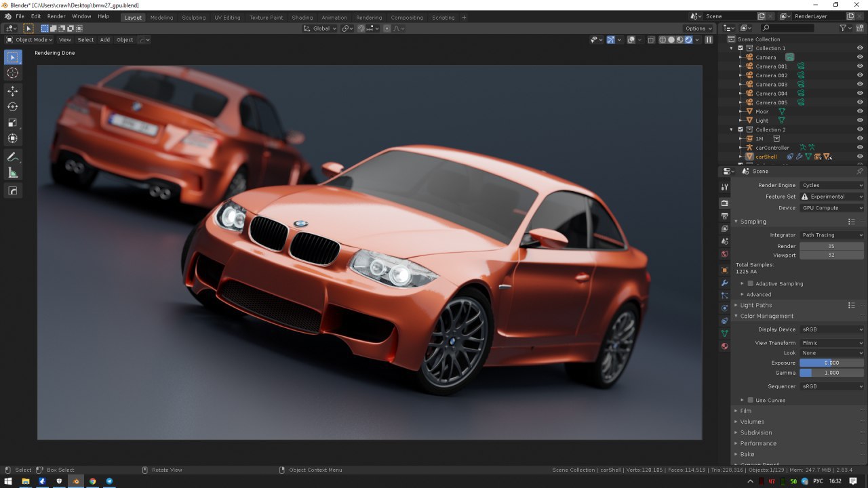
Task: Enable the Use Curves checkbox
Action: pyautogui.click(x=751, y=400)
